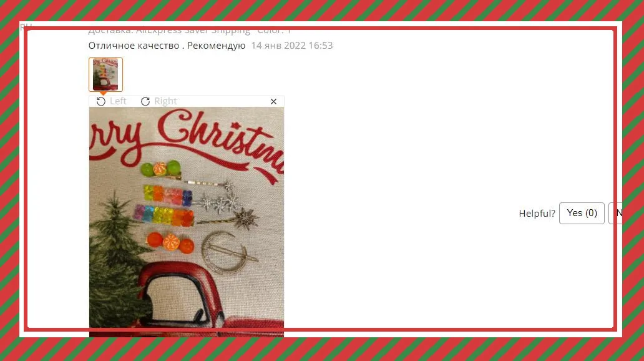Close the enlarged review photo viewer
644x361 pixels.
273,102
